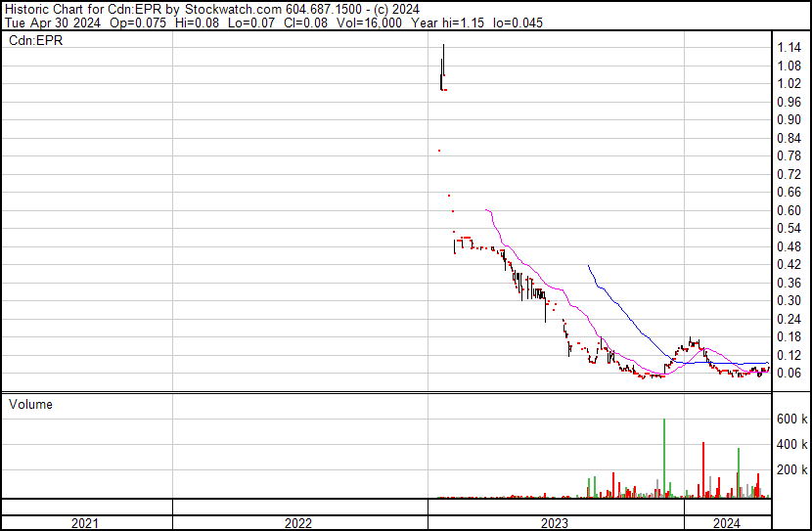The height and width of the screenshot is (531, 812).
Task: Click the 0.42 price axis value
Action: click(x=789, y=264)
